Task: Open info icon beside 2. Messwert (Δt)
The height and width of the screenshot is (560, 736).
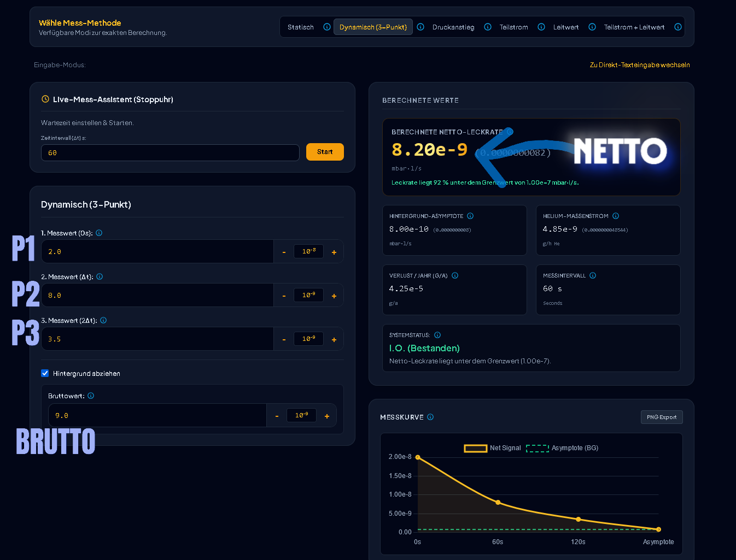Action: click(100, 276)
